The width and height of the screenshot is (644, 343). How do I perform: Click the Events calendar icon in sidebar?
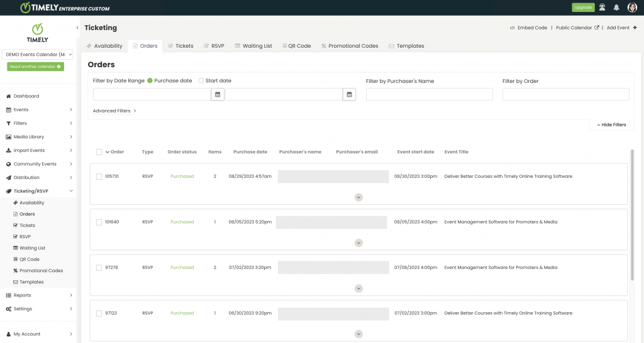pos(8,109)
